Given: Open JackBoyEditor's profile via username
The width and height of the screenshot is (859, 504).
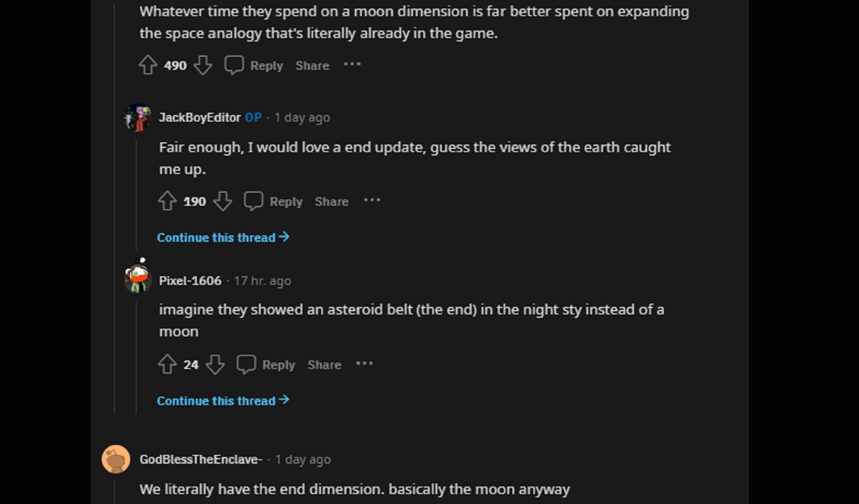Looking at the screenshot, I should click(200, 118).
